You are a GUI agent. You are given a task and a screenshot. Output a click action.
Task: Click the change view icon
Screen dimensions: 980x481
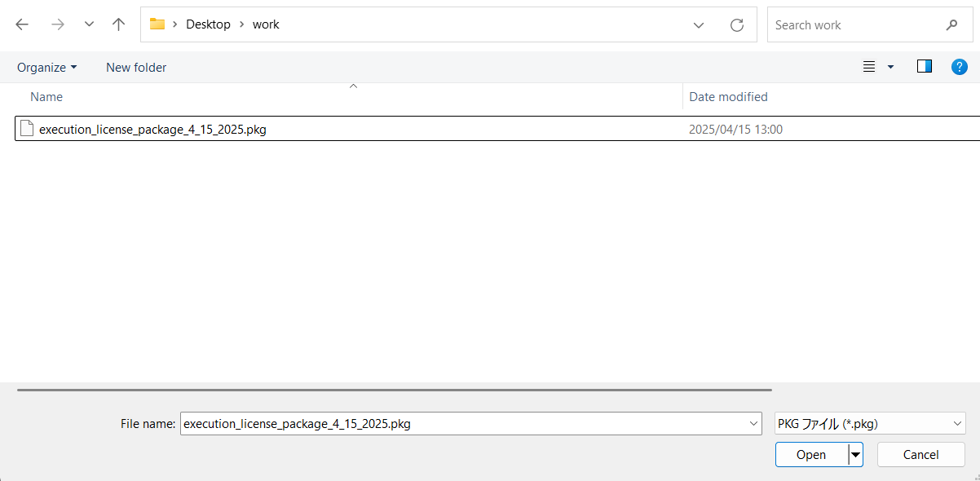point(869,67)
